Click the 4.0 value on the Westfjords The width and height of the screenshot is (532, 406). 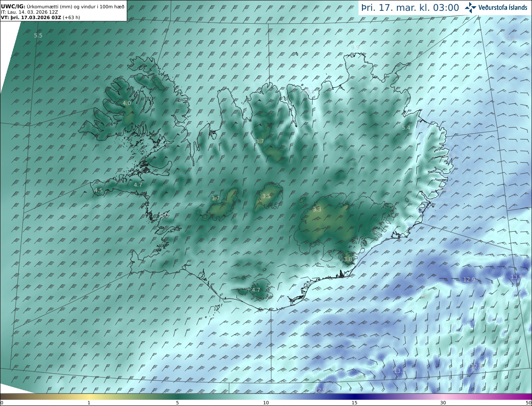click(x=127, y=103)
